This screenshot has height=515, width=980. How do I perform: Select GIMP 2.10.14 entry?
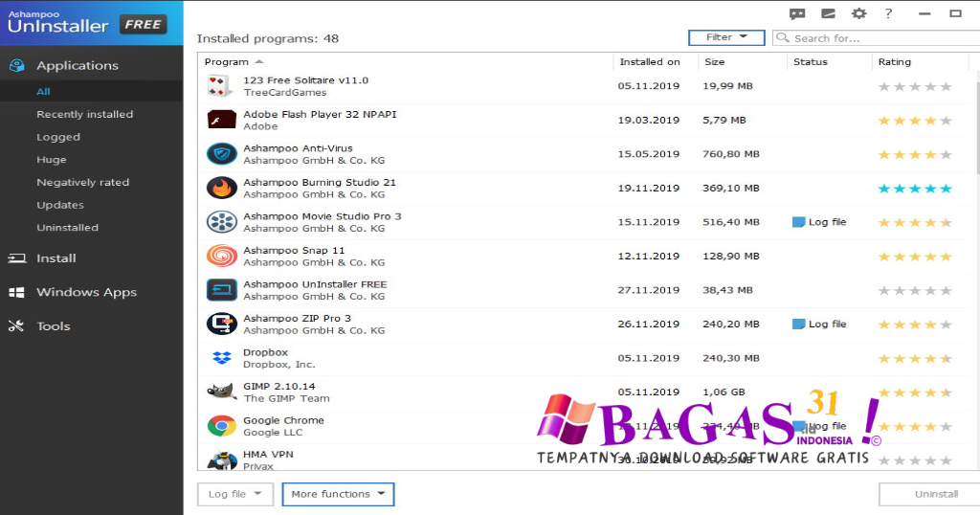(585, 392)
